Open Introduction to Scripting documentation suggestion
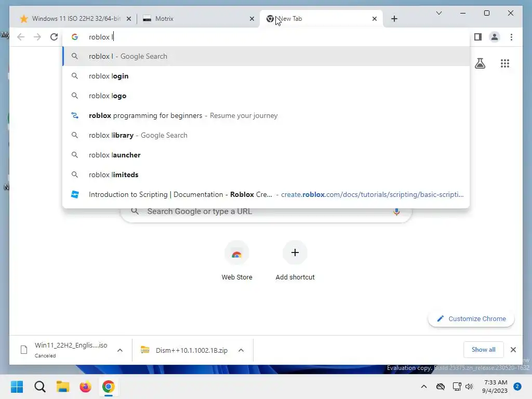This screenshot has width=532, height=399. [266, 194]
